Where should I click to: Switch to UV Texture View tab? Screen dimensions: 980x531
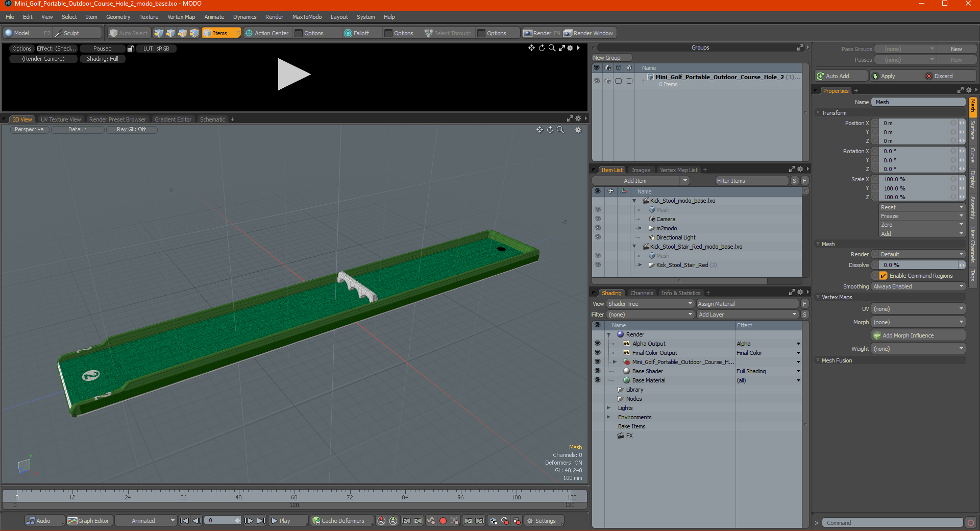[61, 119]
